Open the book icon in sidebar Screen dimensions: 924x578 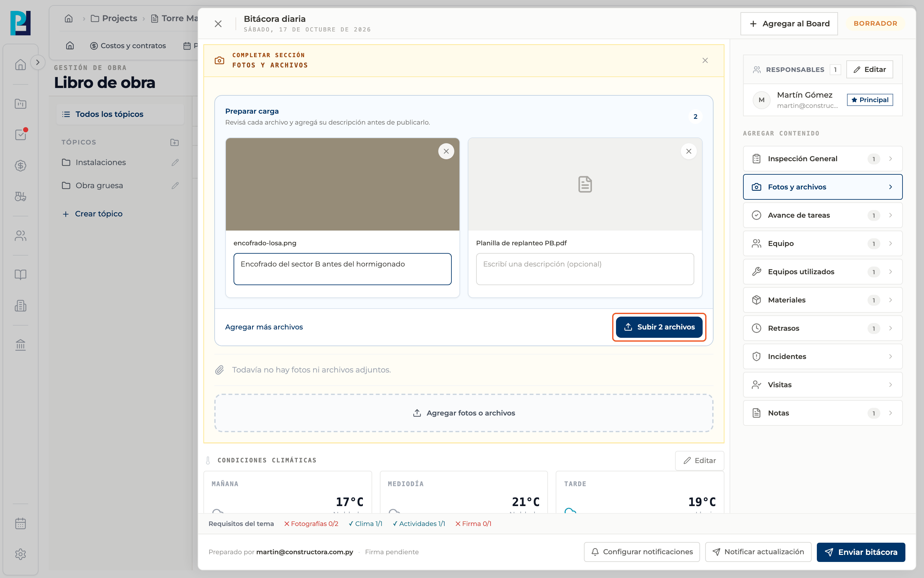21,275
